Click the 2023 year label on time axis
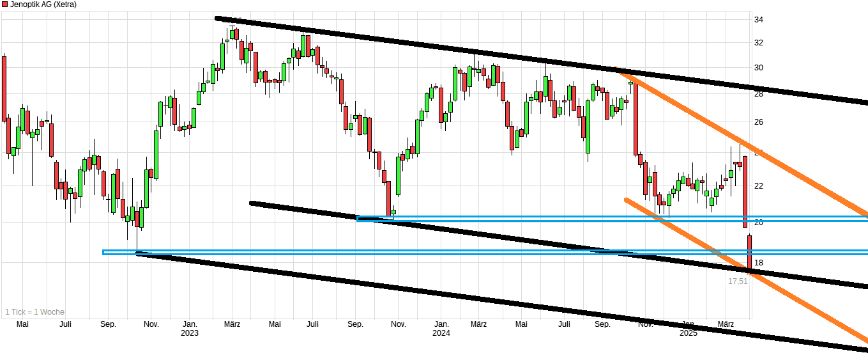This screenshot has height=362, width=868. [190, 333]
